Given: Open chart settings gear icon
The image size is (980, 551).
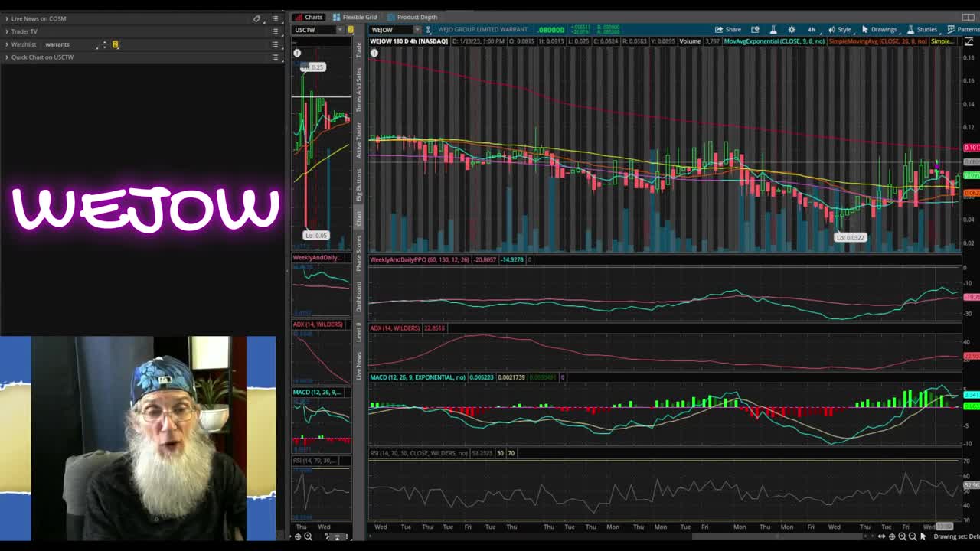Looking at the screenshot, I should (x=792, y=30).
